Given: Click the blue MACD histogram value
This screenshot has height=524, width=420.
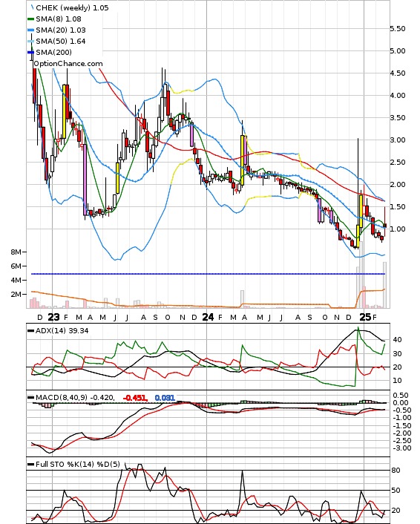Looking at the screenshot, I should click(165, 398).
